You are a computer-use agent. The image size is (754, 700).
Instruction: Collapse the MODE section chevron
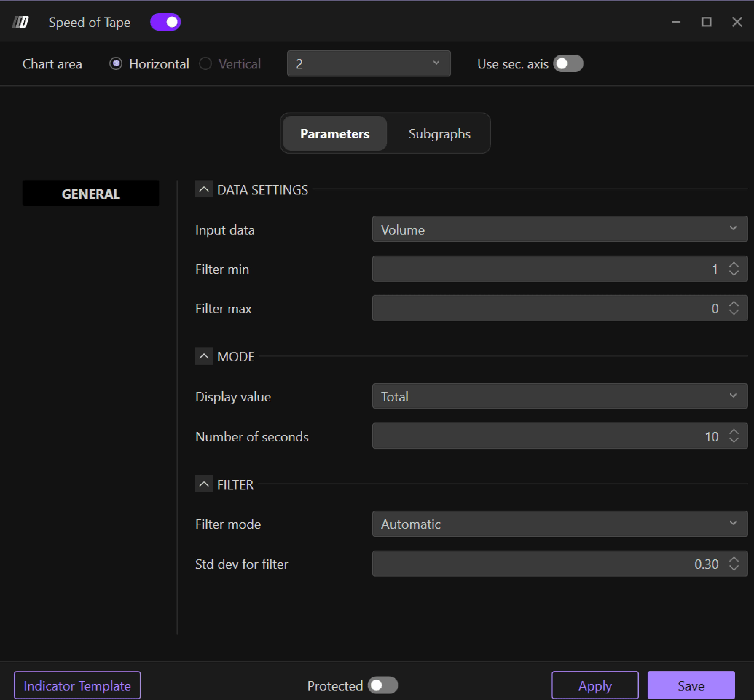click(203, 356)
